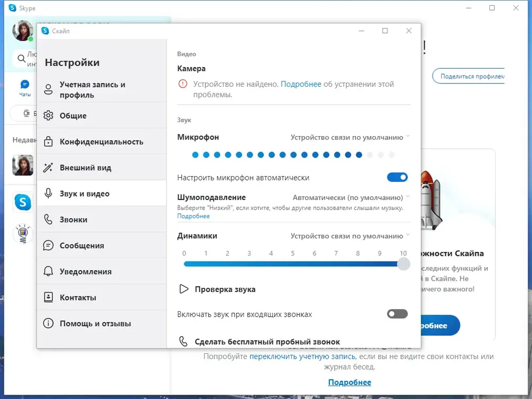
Task: Open Помощь и отзывы info section
Action: [x=102, y=323]
